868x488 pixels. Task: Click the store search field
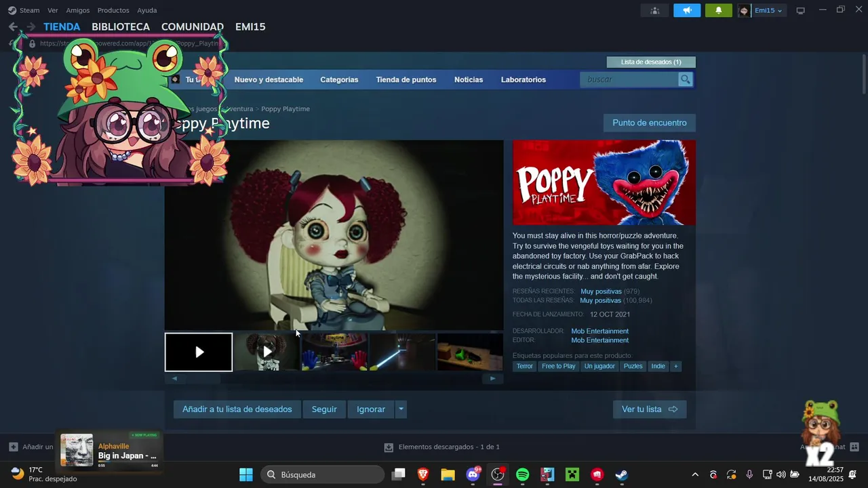pos(629,79)
